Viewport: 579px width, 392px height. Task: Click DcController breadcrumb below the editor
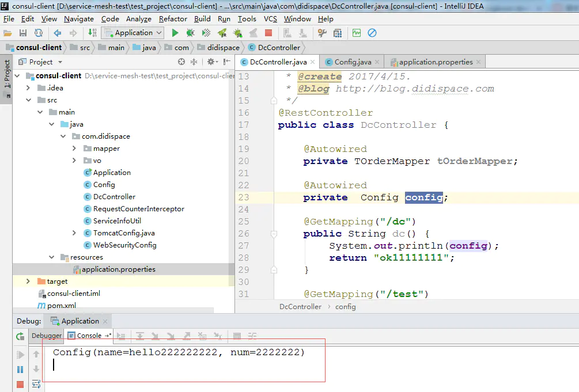(x=300, y=307)
